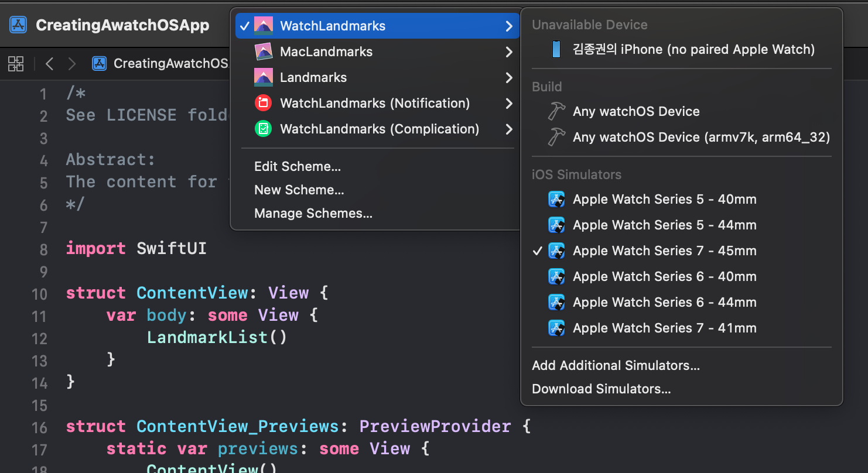This screenshot has width=868, height=473.
Task: Expand the WatchLandmarks submenu arrow
Action: tap(509, 26)
